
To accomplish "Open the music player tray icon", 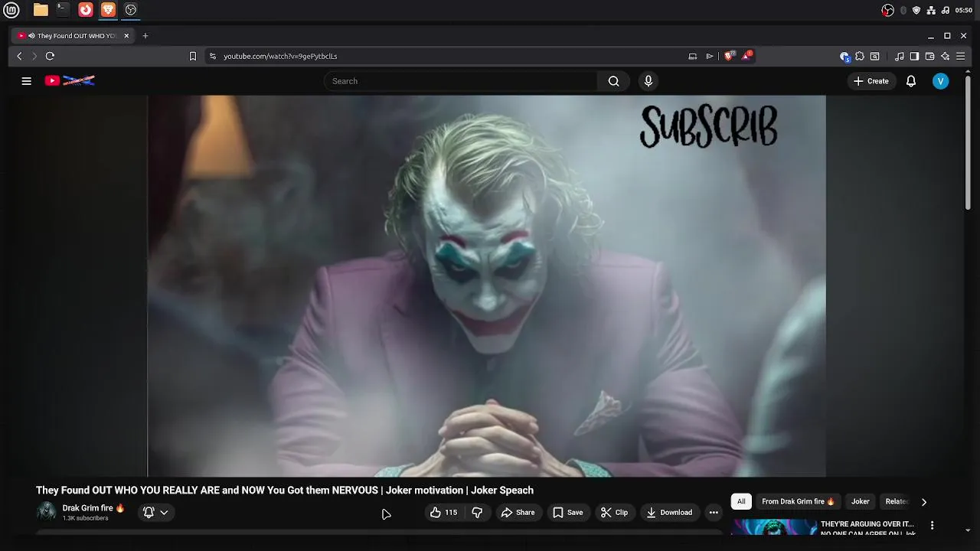I will click(x=946, y=10).
